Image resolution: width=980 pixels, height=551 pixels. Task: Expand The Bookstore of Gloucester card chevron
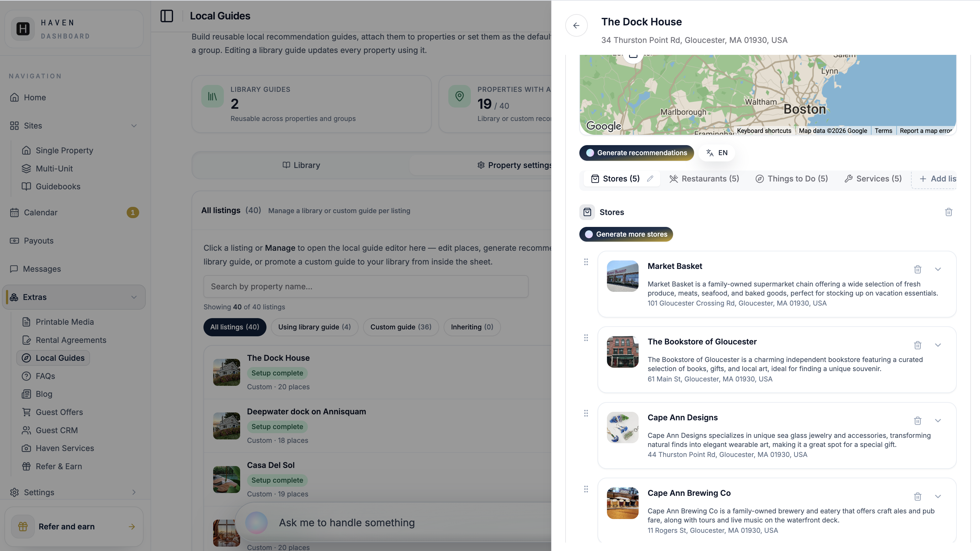tap(938, 345)
